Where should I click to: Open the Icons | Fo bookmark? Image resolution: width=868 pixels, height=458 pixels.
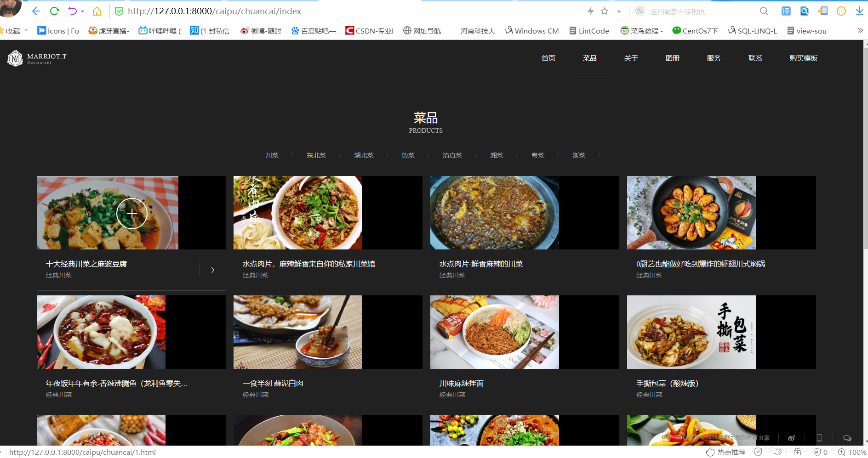coord(58,31)
